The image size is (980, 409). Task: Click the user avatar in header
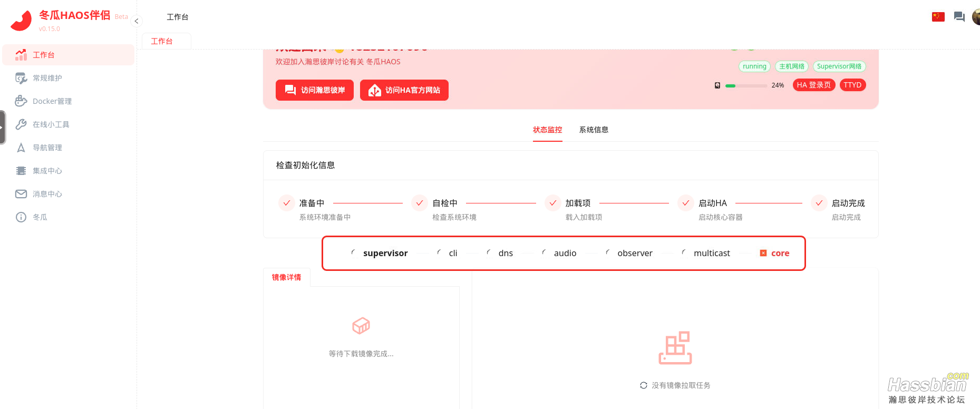click(x=976, y=17)
